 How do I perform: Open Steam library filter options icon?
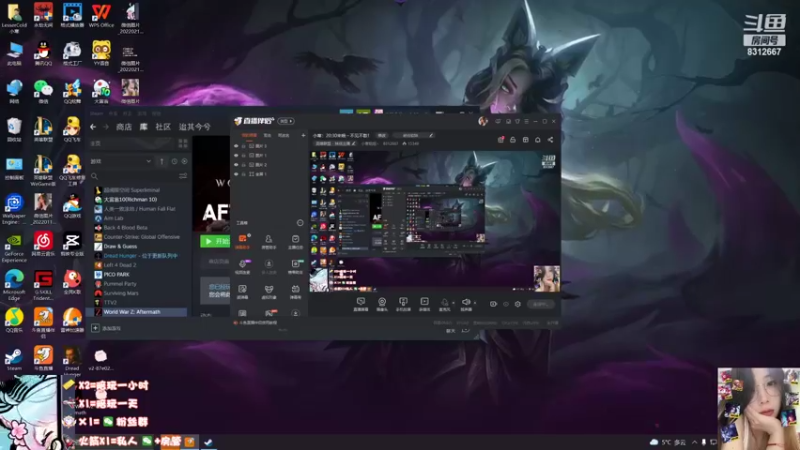tap(183, 176)
